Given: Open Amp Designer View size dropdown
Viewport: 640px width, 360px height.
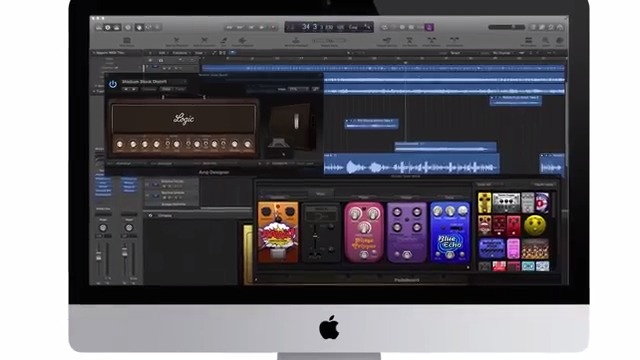Looking at the screenshot, I should 298,89.
